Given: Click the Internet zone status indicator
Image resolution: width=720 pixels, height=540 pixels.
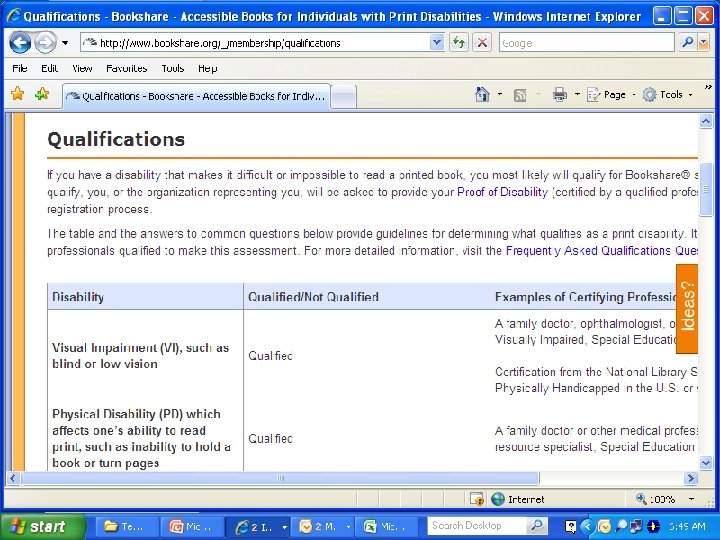Looking at the screenshot, I should pos(518,499).
